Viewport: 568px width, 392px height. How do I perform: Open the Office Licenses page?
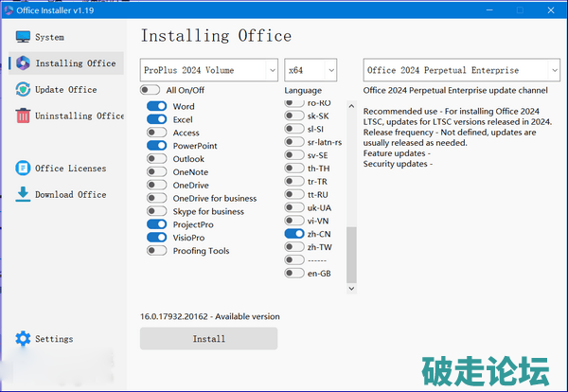coord(71,169)
